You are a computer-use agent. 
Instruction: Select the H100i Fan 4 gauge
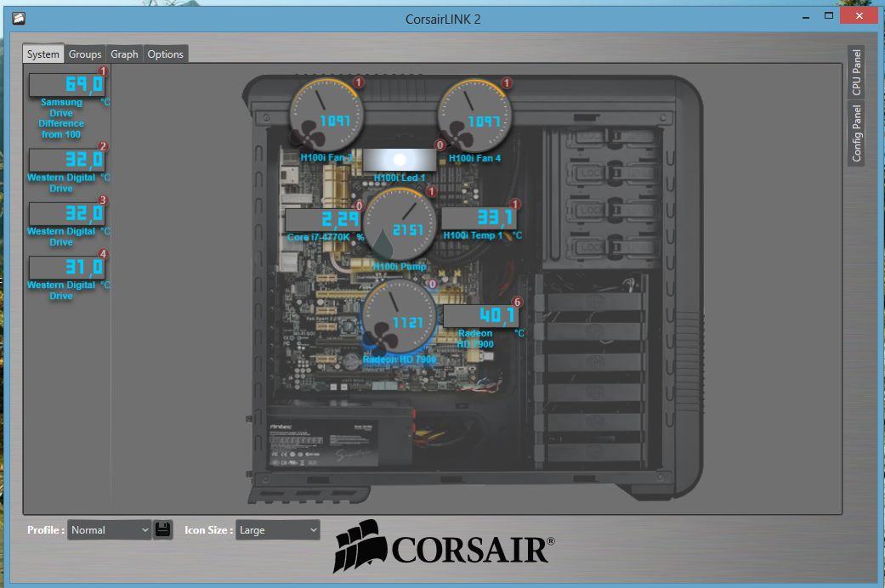pyautogui.click(x=474, y=115)
